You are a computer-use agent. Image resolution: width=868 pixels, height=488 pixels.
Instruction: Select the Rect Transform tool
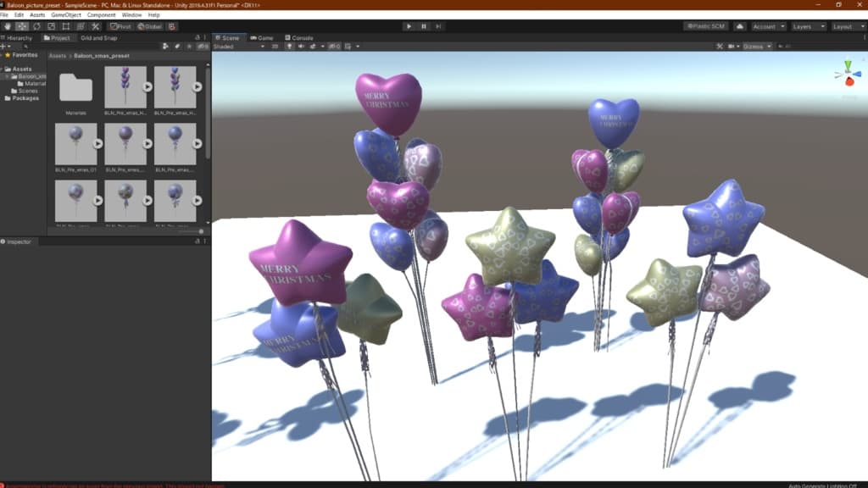point(66,26)
